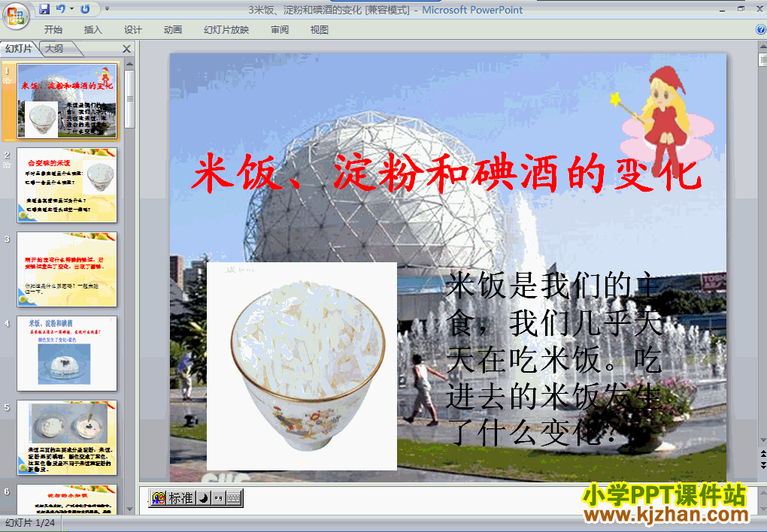Click the IME input method icon
The height and width of the screenshot is (532, 767).
159,498
